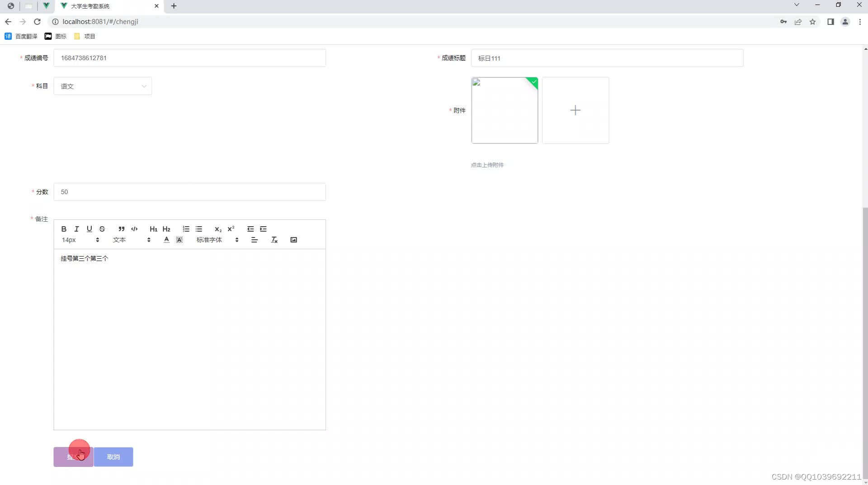Click the 分数 score input field
The image size is (868, 485).
189,192
